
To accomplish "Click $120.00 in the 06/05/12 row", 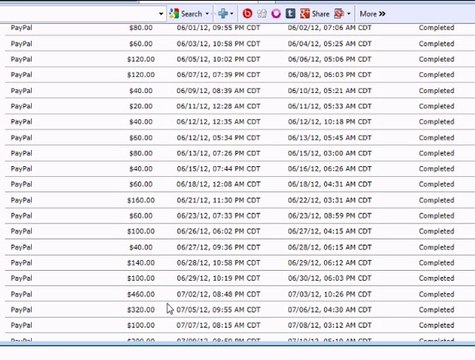I will coord(141,59).
